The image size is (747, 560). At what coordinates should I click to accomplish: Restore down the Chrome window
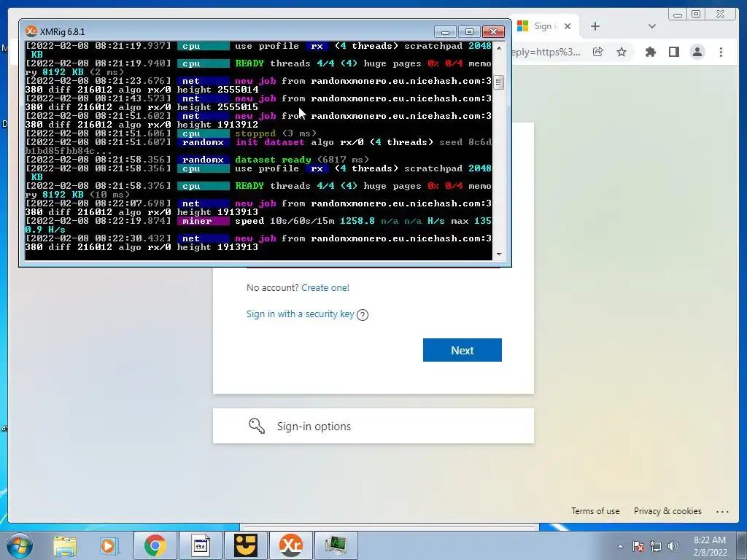[696, 15]
